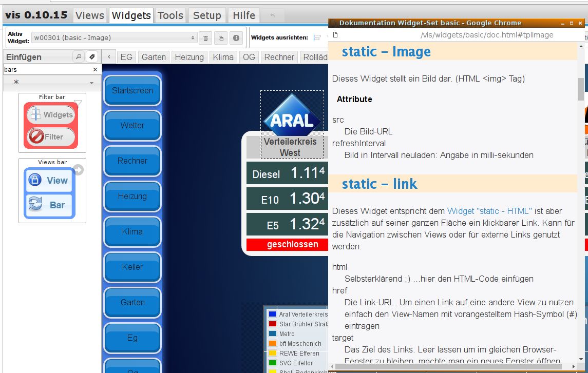Click the red Star Brühler legend swatch
The height and width of the screenshot is (373, 588).
(x=273, y=324)
